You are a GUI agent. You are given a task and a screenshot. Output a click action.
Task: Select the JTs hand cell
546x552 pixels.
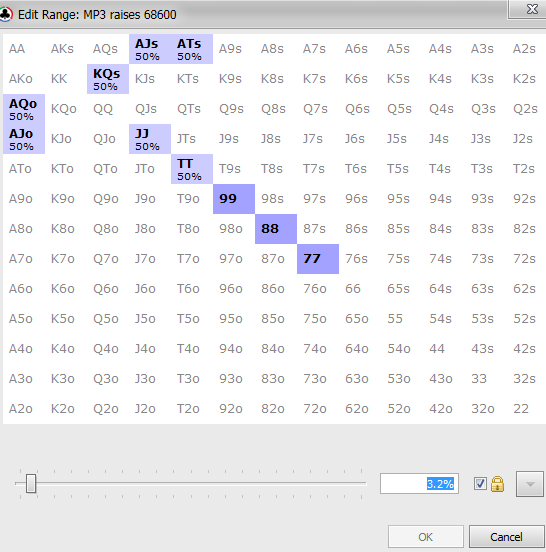(192, 139)
